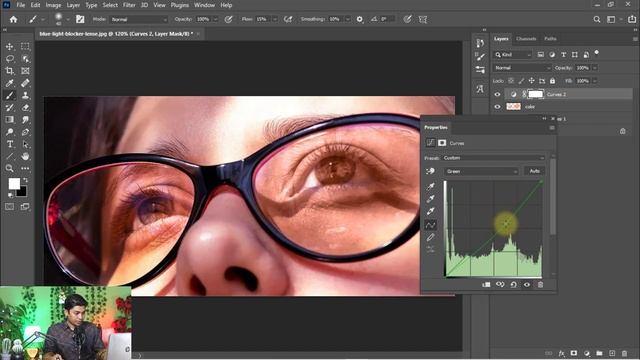Sample white point eyedropper in Curves
The image size is (640, 360).
click(x=431, y=211)
